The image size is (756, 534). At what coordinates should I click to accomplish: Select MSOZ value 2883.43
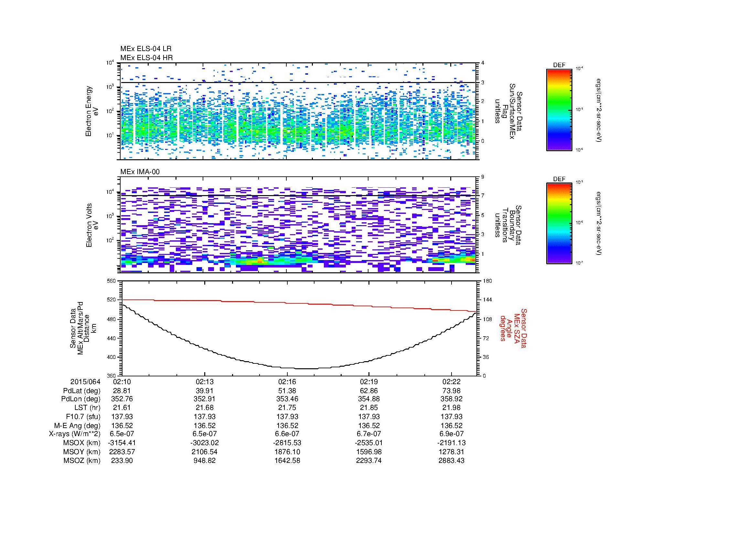(451, 461)
